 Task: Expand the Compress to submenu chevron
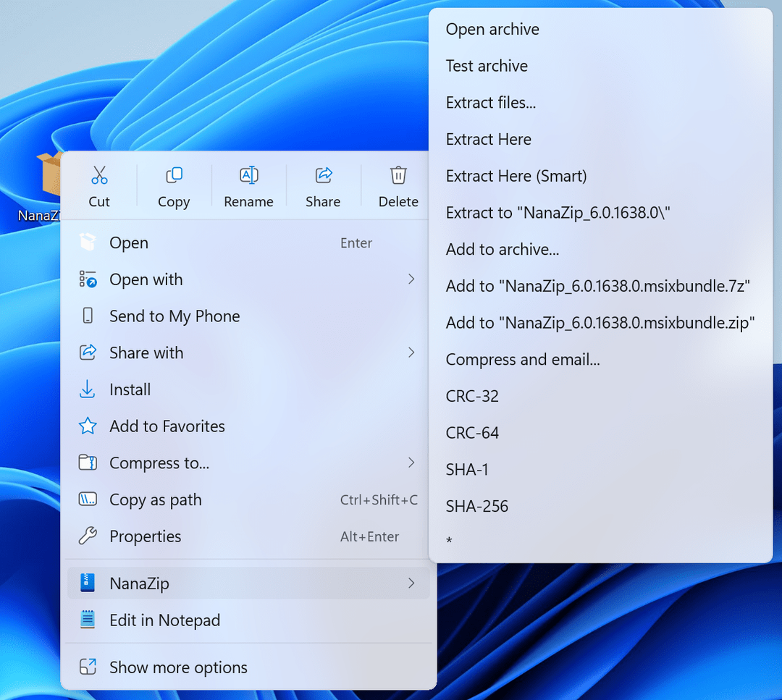(411, 463)
